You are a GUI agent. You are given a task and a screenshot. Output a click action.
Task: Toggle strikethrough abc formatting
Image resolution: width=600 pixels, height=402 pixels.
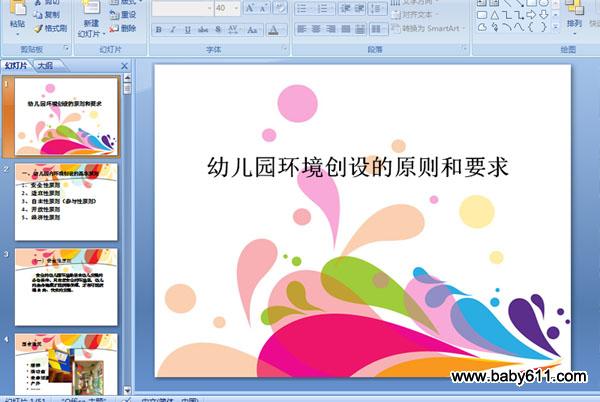pyautogui.click(x=203, y=29)
